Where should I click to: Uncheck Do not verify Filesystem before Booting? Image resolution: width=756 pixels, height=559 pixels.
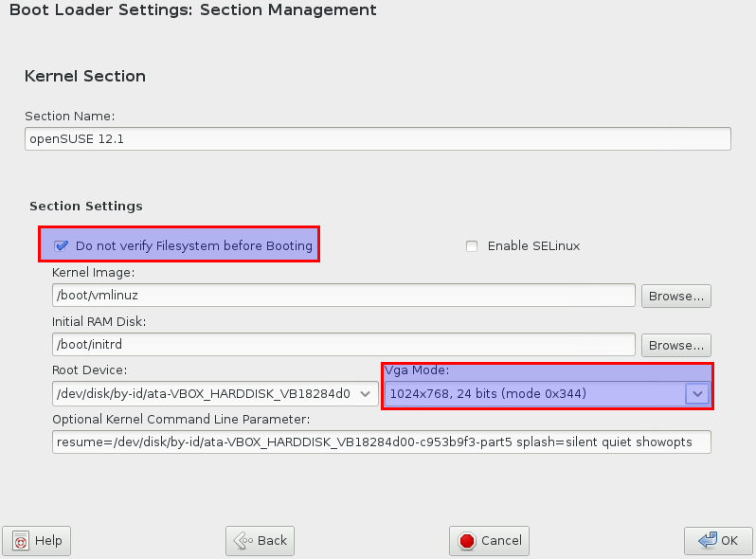[63, 245]
